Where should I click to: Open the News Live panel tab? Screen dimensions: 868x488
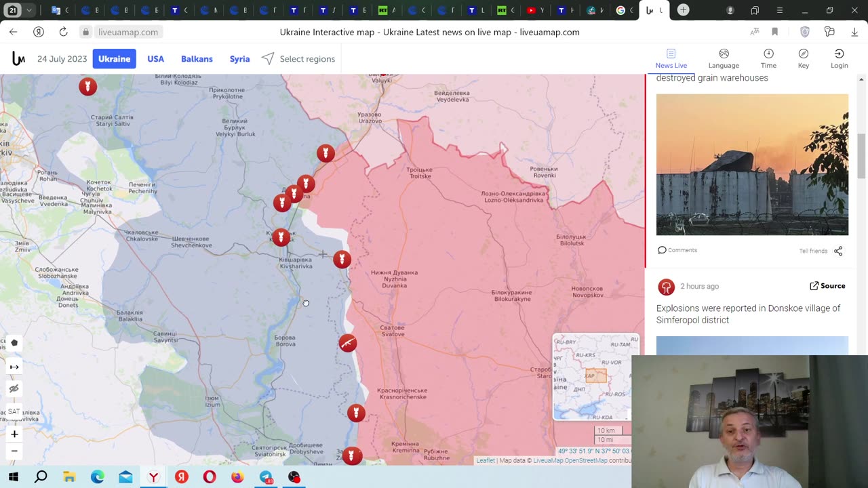pyautogui.click(x=671, y=59)
